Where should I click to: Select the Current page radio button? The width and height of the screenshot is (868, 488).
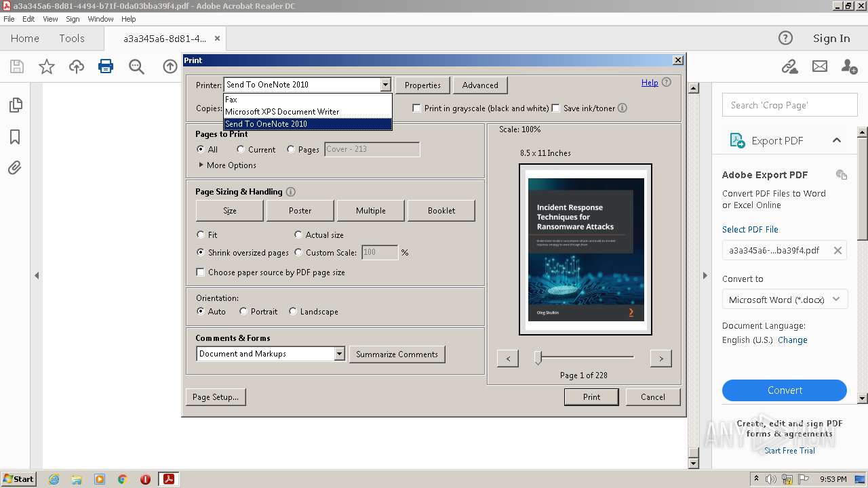(241, 149)
